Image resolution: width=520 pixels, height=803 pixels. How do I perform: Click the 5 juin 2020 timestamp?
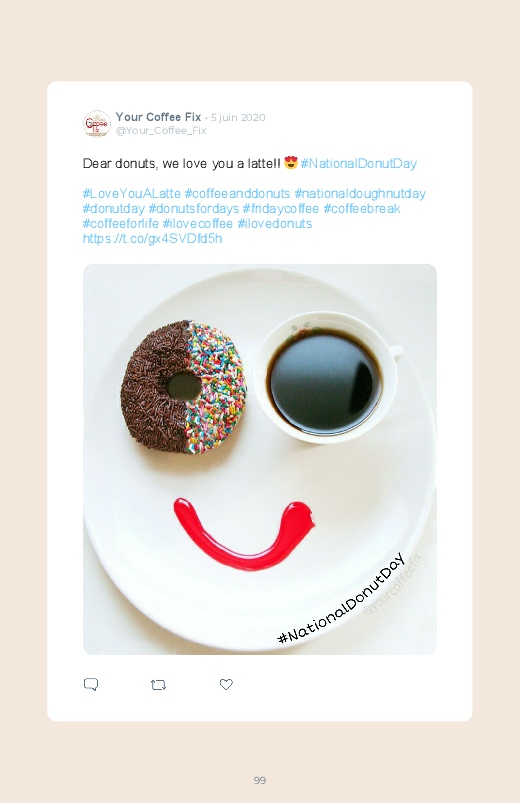coord(238,117)
